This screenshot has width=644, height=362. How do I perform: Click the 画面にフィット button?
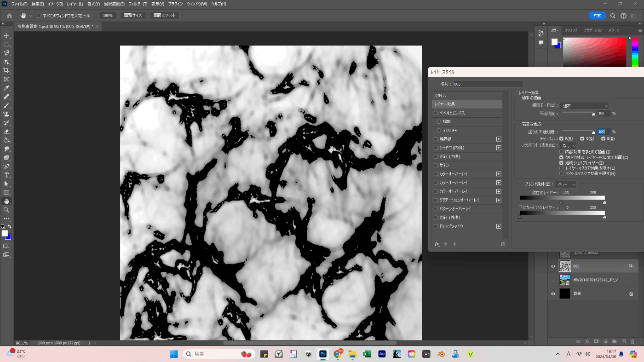pyautogui.click(x=164, y=16)
